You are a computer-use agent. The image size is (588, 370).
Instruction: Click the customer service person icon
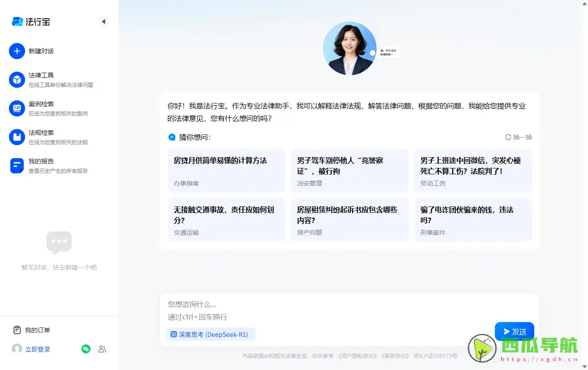(102, 348)
